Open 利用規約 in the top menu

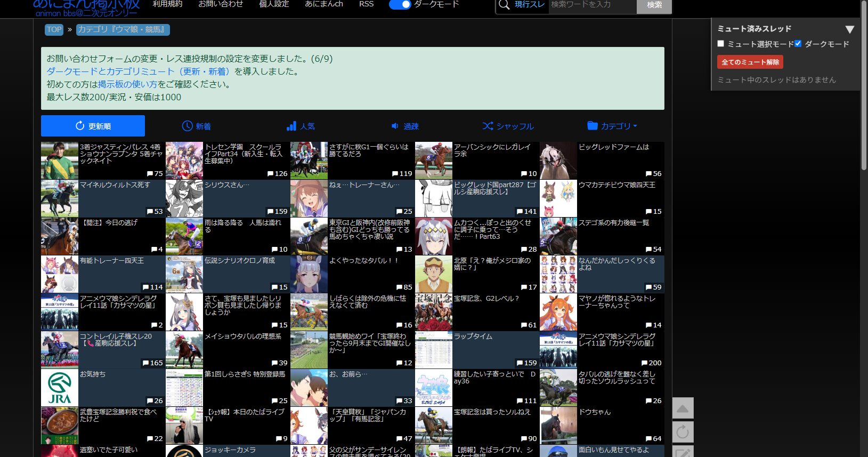point(167,4)
